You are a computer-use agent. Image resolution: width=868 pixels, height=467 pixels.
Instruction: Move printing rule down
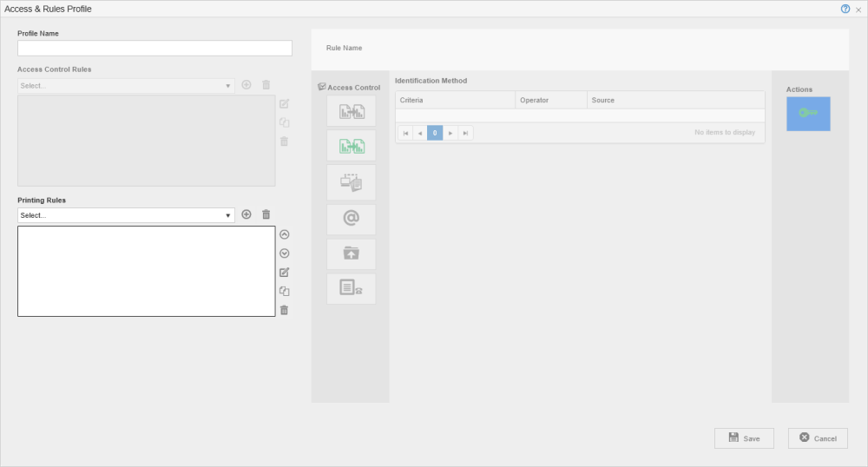[x=284, y=253]
